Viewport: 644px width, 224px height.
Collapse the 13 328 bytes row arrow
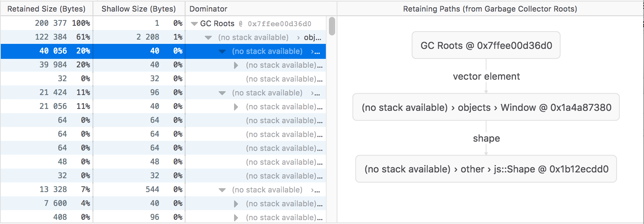tap(222, 190)
